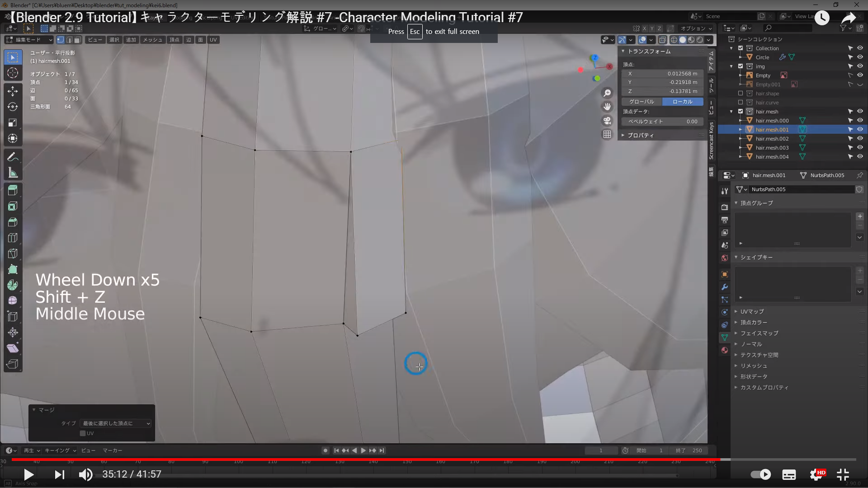Open the Modifier properties wrench tab

725,287
